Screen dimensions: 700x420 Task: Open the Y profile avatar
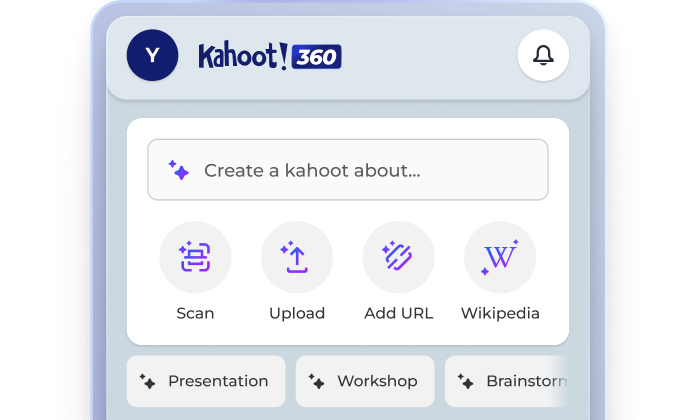click(x=152, y=55)
